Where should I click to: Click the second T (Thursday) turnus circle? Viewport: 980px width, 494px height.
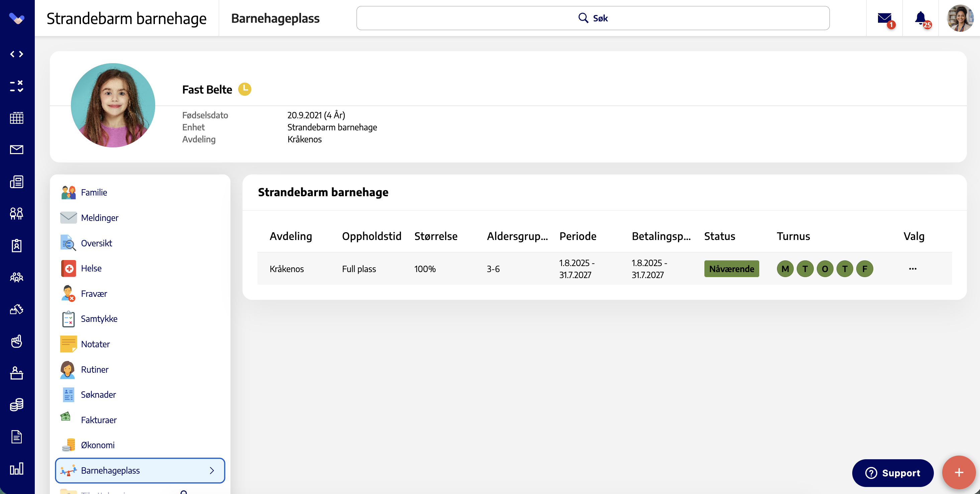845,269
